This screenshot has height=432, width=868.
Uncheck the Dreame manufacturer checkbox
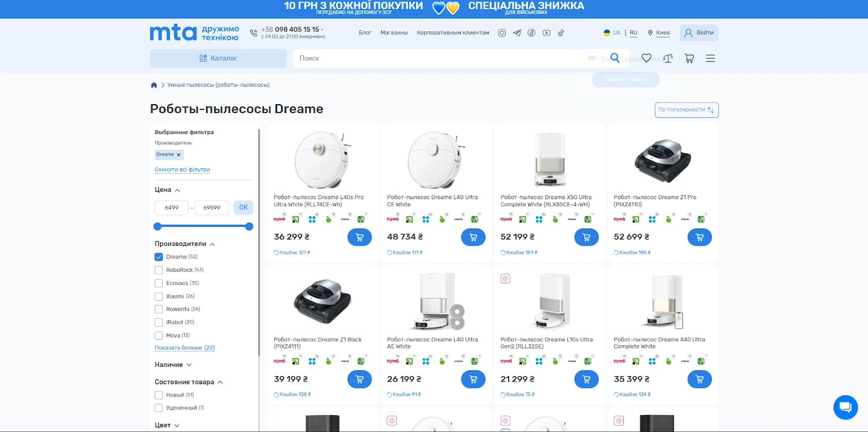158,257
